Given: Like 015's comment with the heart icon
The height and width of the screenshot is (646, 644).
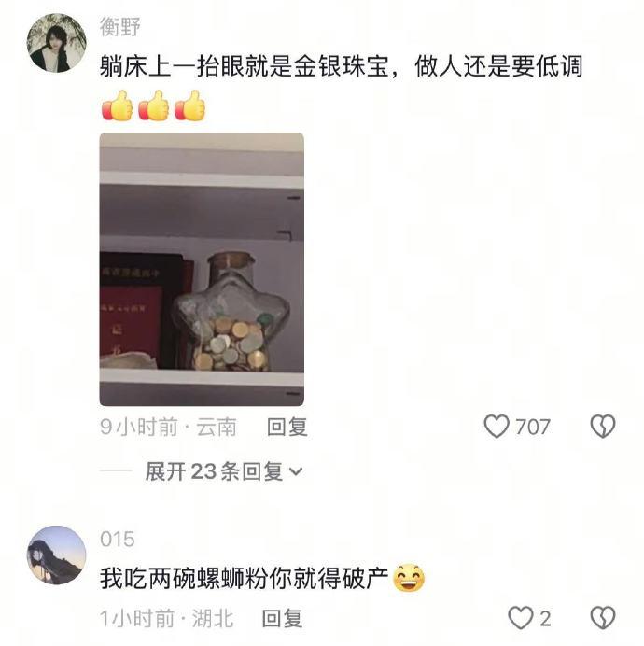Looking at the screenshot, I should [x=521, y=618].
